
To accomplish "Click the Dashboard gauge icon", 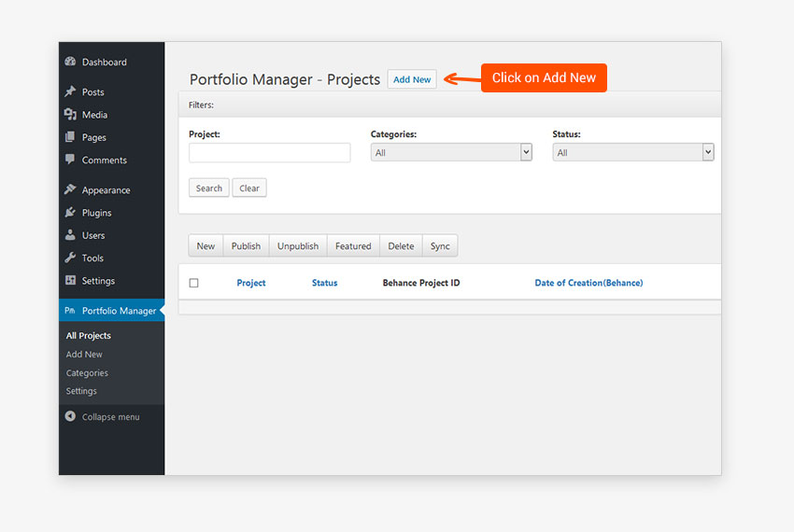I will (x=70, y=63).
